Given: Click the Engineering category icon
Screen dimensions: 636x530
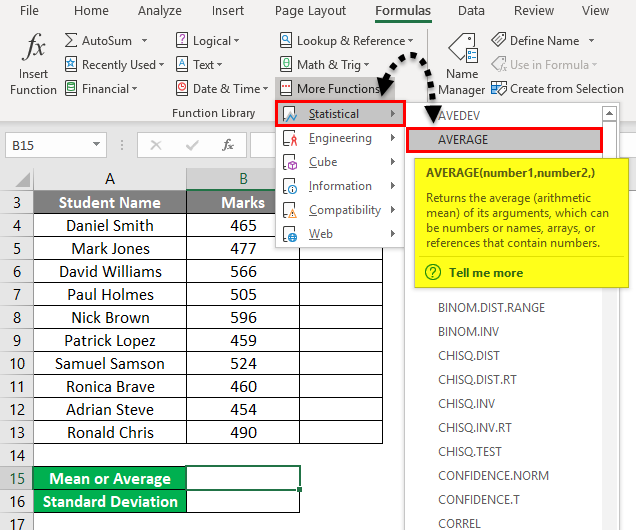Looking at the screenshot, I should pos(290,138).
